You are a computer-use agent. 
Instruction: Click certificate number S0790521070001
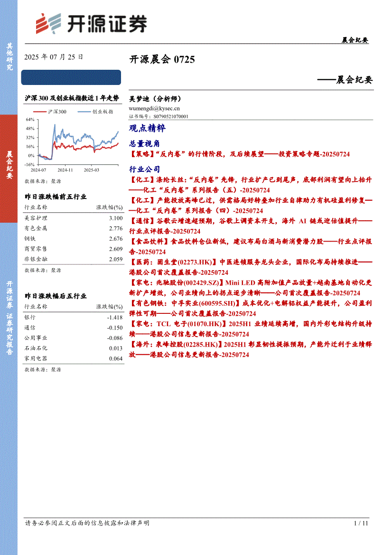tap(170, 116)
